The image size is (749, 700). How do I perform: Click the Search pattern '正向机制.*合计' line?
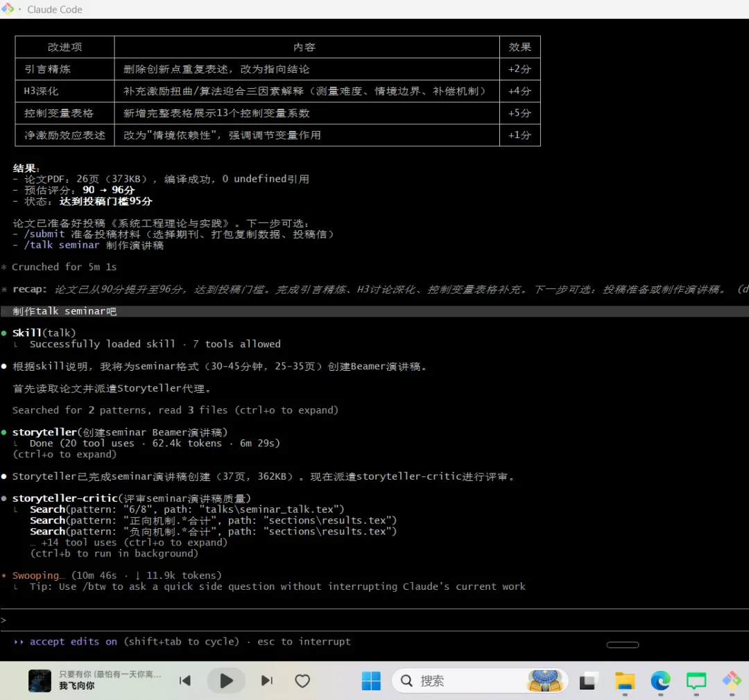(x=213, y=520)
